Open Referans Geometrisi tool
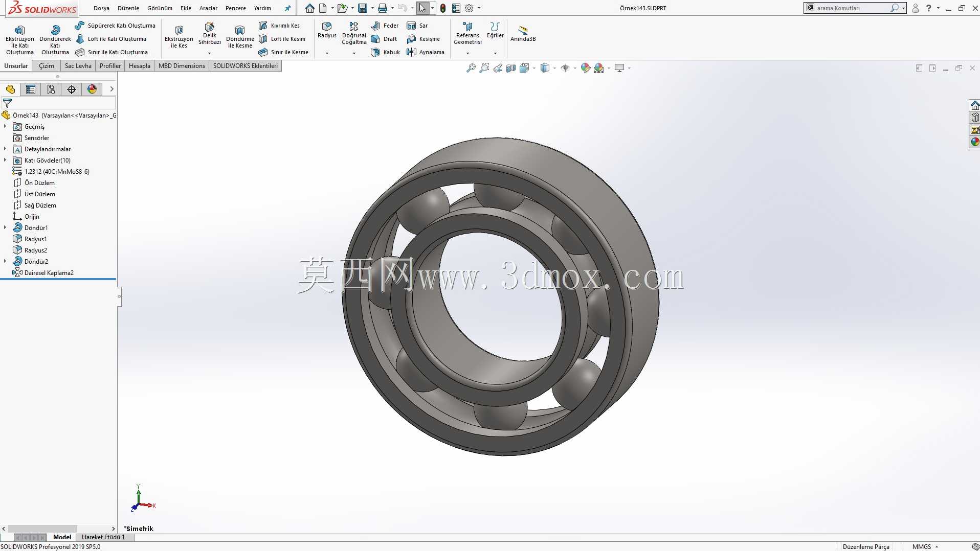Screen dimensions: 980x551 click(467, 34)
